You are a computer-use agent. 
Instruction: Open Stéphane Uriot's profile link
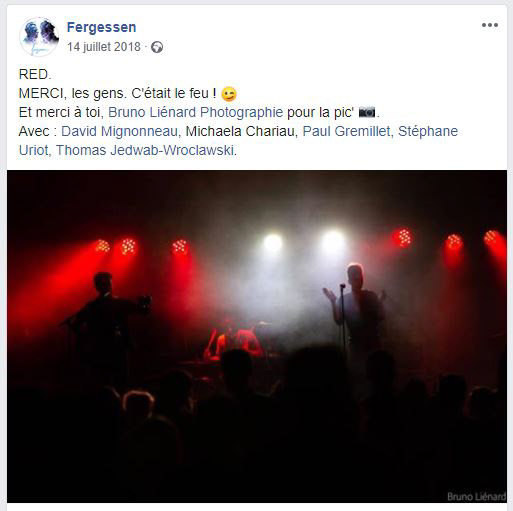point(428,131)
